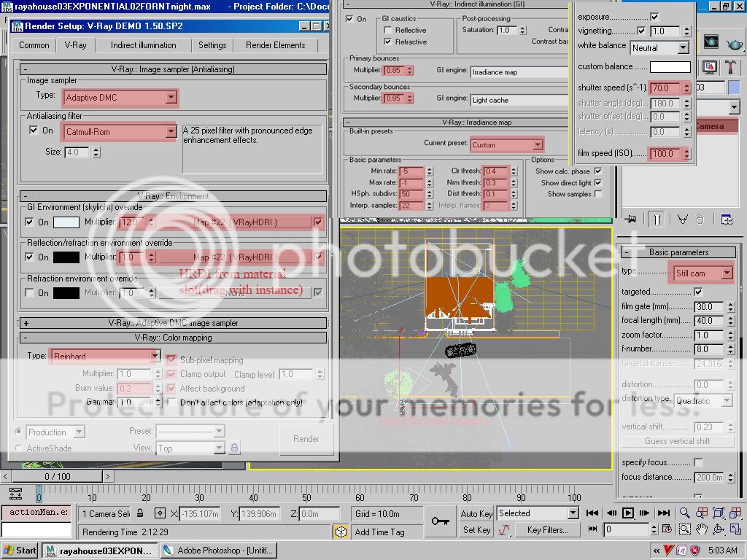Image resolution: width=747 pixels, height=560 pixels.
Task: Switch to the Common tab
Action: click(34, 45)
